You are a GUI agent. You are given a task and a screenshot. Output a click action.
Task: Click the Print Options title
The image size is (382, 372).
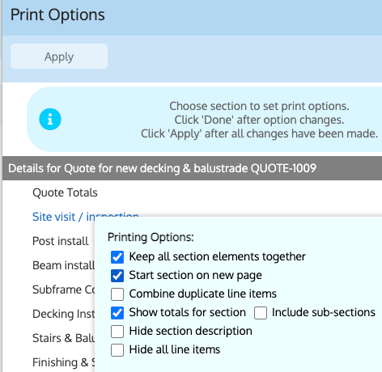point(58,15)
